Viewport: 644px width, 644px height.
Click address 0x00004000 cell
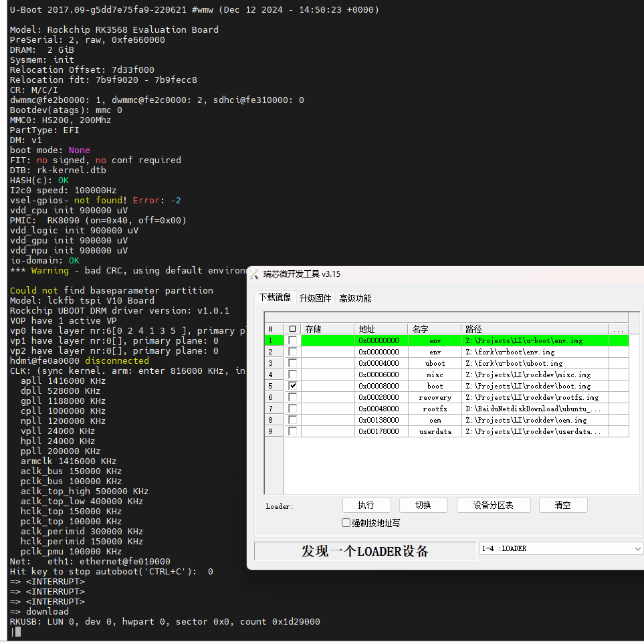[x=381, y=363]
